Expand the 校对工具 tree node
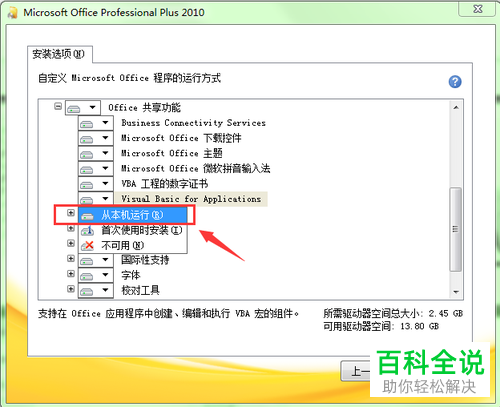Viewport: 500px width, 407px height. point(71,289)
